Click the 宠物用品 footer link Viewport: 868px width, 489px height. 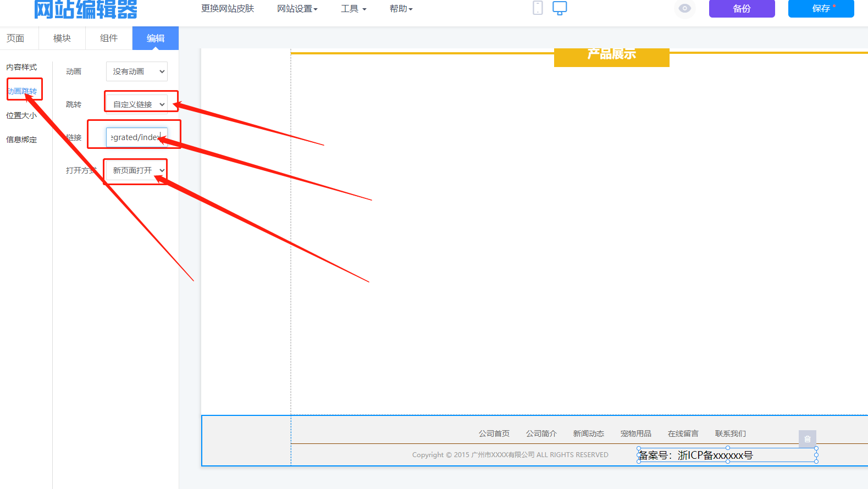point(636,434)
